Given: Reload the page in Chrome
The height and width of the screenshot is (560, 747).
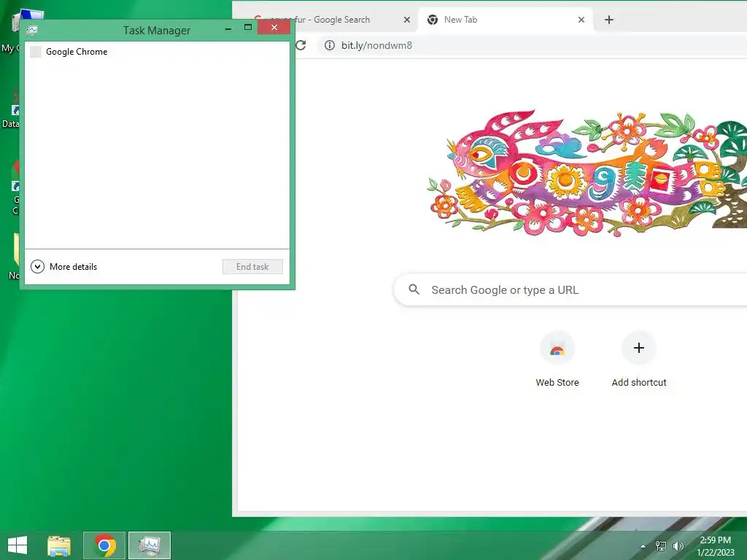Looking at the screenshot, I should 301,45.
